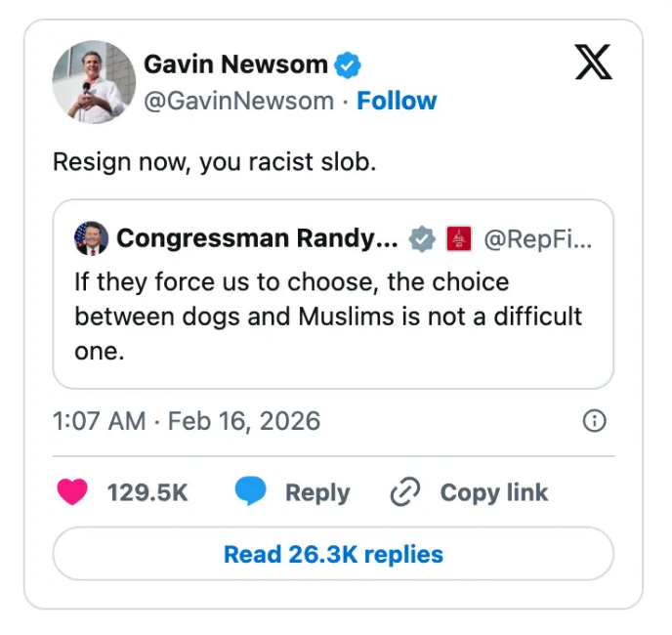672x635 pixels.
Task: Open Congressman Randy's small avatar
Action: coord(91,238)
